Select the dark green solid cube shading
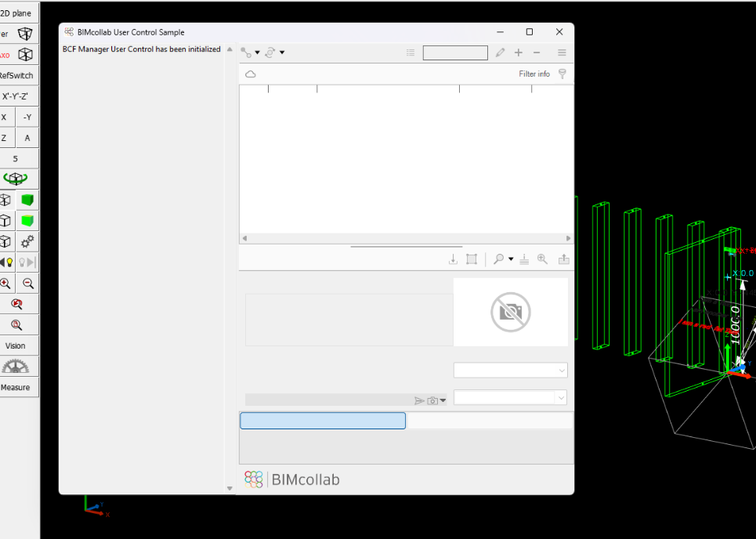The height and width of the screenshot is (539, 756). click(x=27, y=200)
